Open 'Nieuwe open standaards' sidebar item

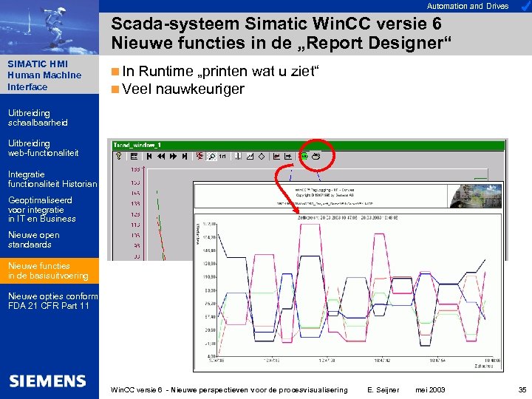pos(34,239)
